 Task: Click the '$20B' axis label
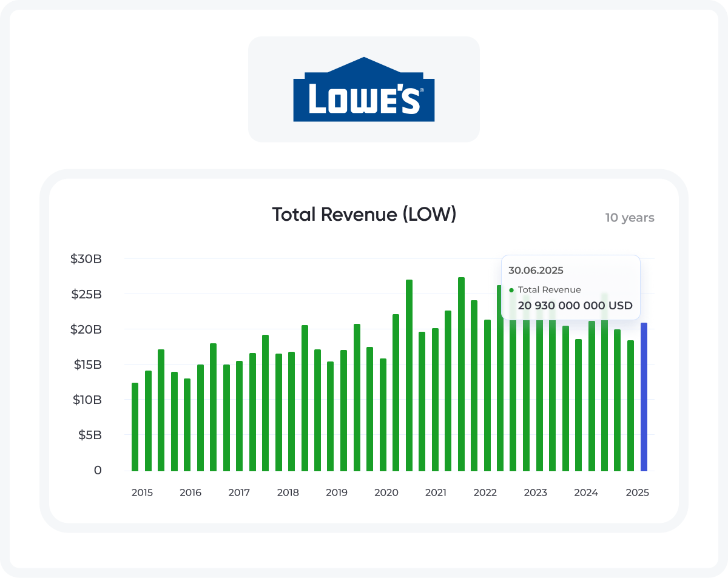pyautogui.click(x=86, y=329)
